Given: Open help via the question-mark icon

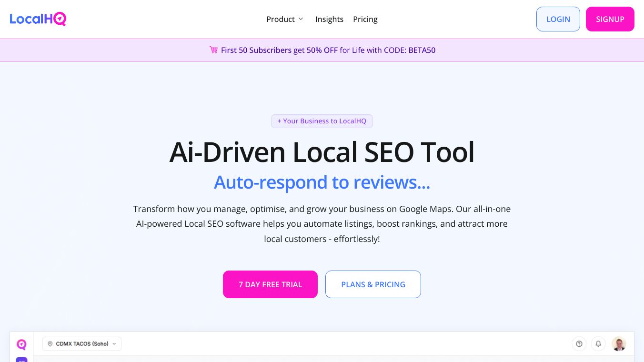Looking at the screenshot, I should pyautogui.click(x=579, y=343).
